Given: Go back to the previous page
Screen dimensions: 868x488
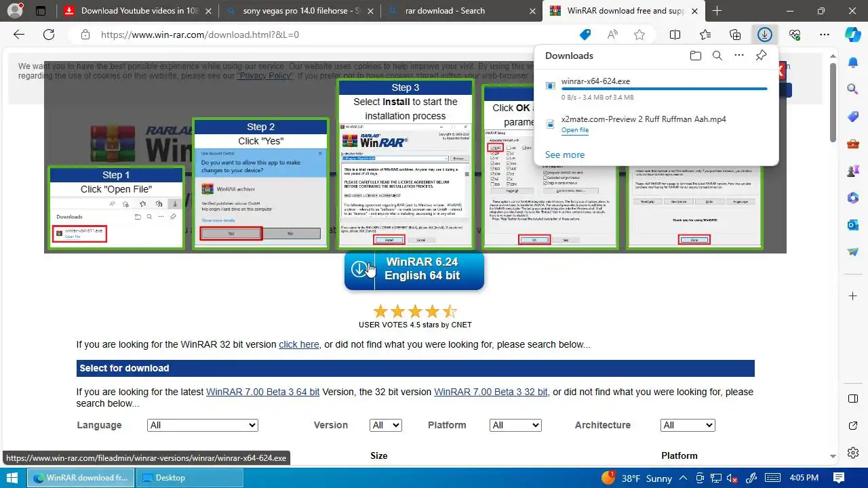Looking at the screenshot, I should 19,35.
